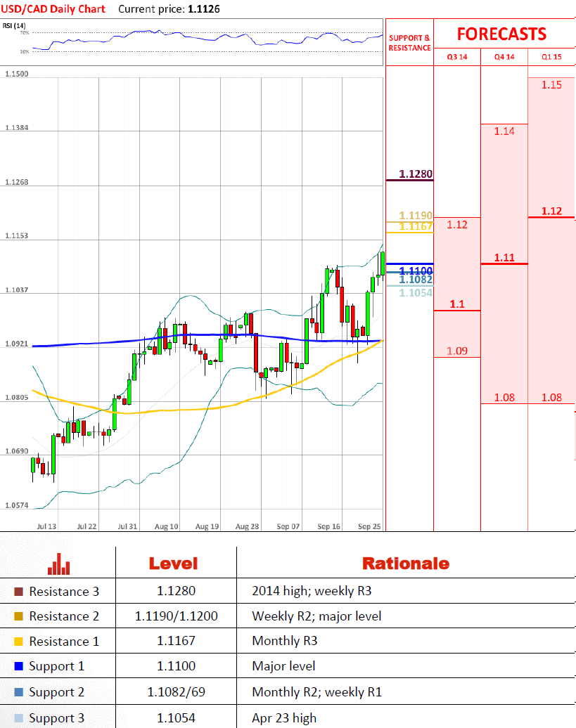
Task: Select the Support 1 row label
Action: click(x=57, y=666)
